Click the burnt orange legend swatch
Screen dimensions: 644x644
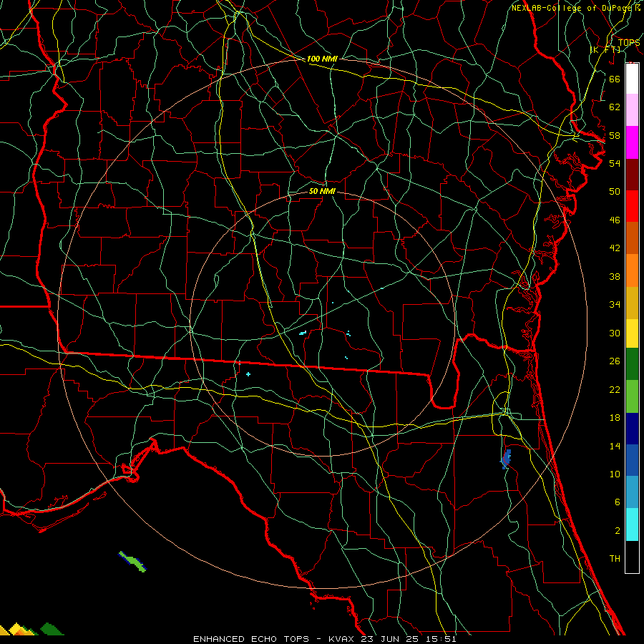[632, 238]
